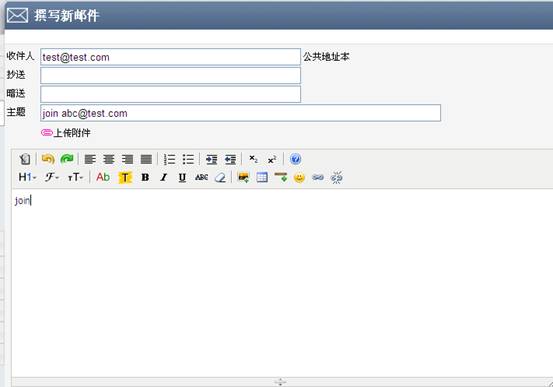
Task: Click the envelope icon in the title bar
Action: pos(17,16)
